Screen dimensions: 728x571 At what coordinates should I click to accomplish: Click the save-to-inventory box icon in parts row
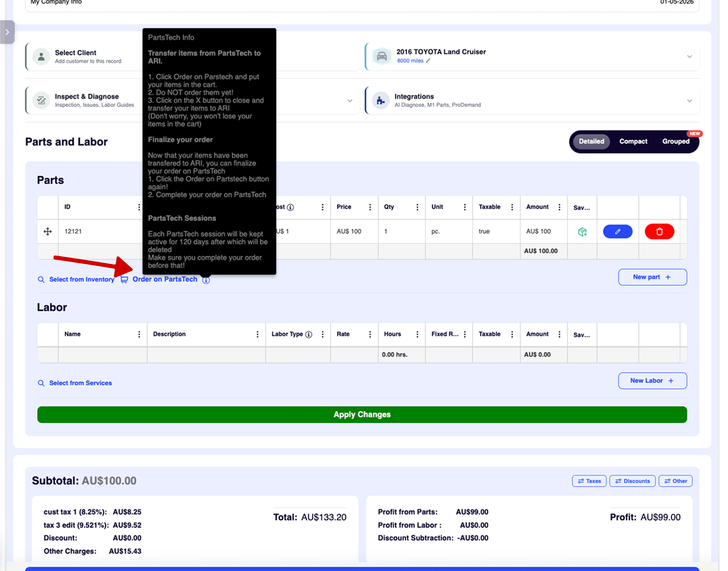[x=582, y=232]
